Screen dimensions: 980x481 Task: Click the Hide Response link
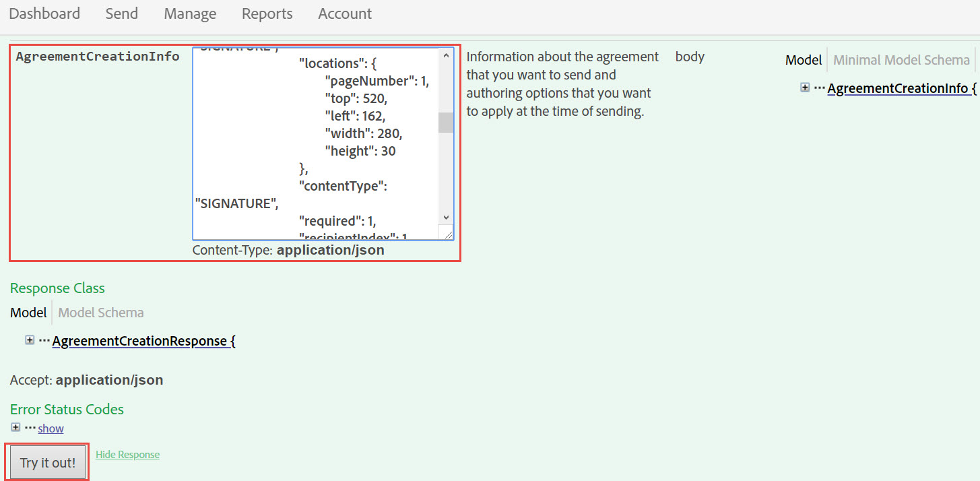pos(127,454)
